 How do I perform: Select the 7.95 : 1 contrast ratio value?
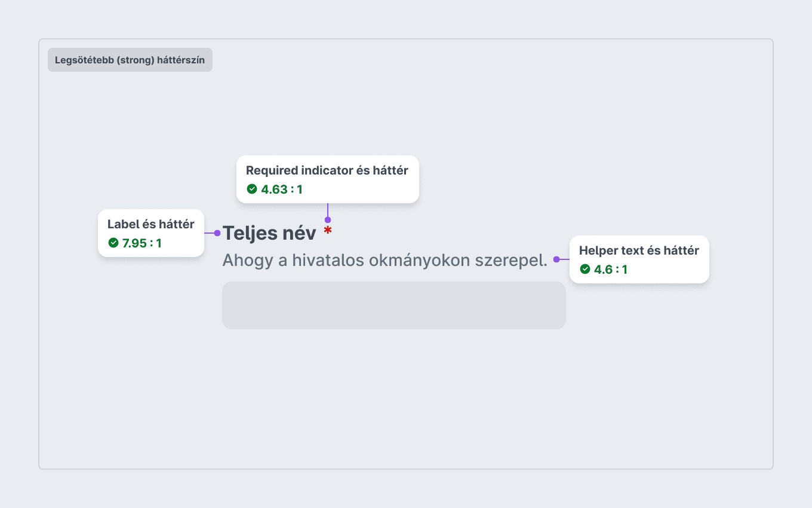click(x=142, y=243)
